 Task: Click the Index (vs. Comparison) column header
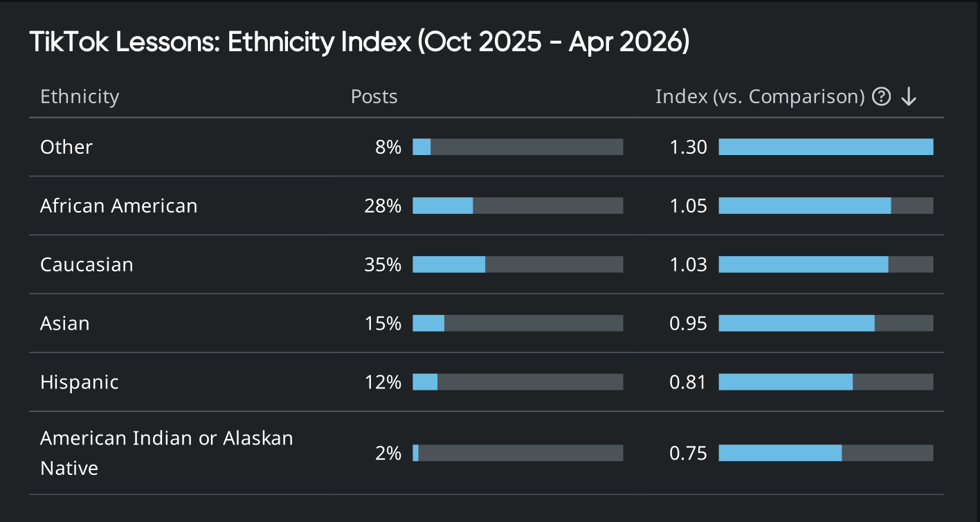[759, 96]
